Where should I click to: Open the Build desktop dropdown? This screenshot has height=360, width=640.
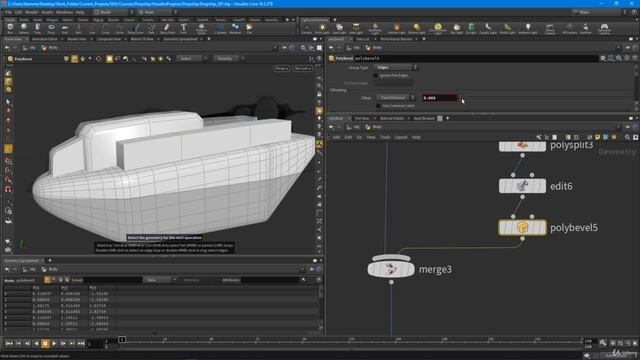113,12
